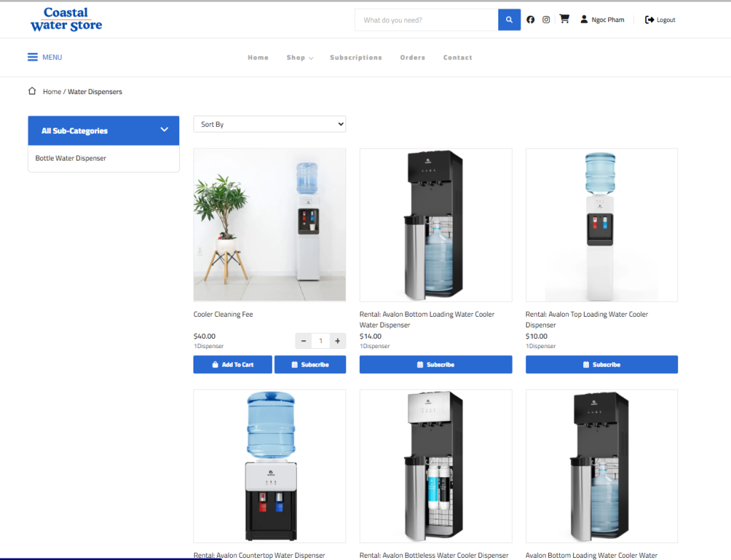Collapse the All Sub-Categories panel
This screenshot has height=560, width=731.
(x=164, y=130)
